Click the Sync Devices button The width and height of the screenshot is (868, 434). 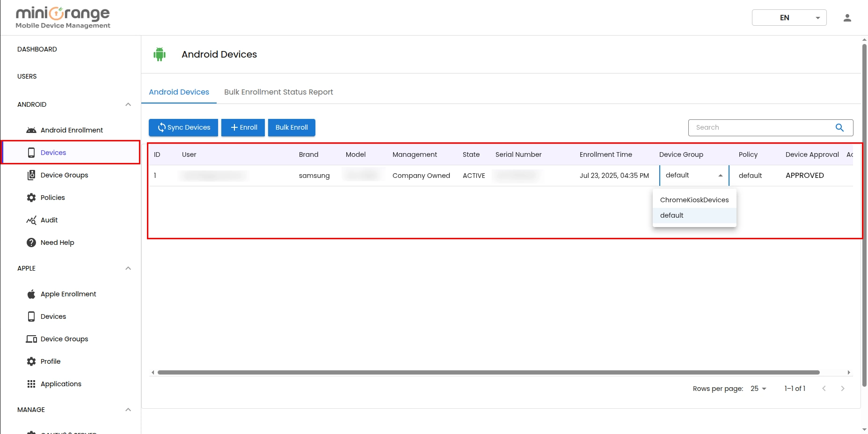click(183, 127)
